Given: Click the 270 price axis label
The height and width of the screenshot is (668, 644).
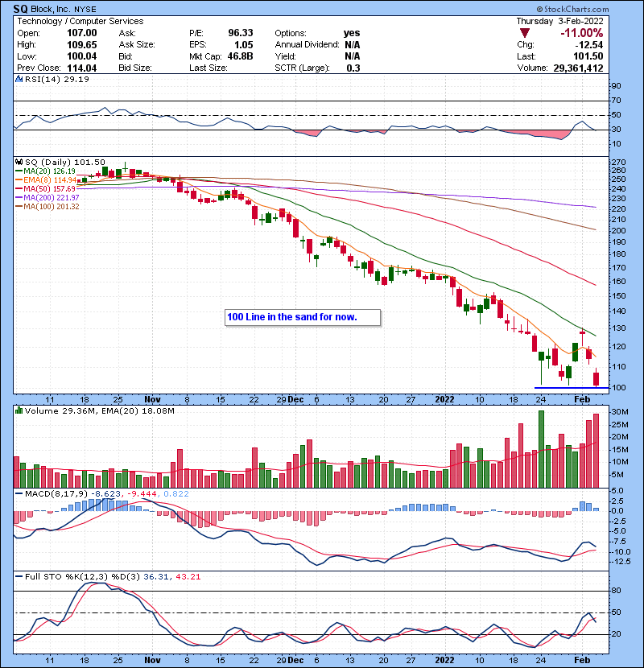Looking at the screenshot, I should click(x=618, y=163).
